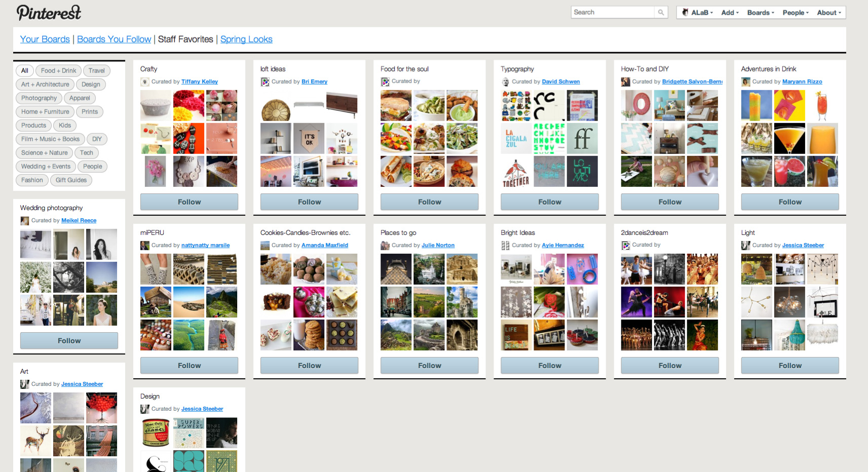The height and width of the screenshot is (472, 868).
Task: Click David Schwen's curator avatar
Action: tap(505, 82)
